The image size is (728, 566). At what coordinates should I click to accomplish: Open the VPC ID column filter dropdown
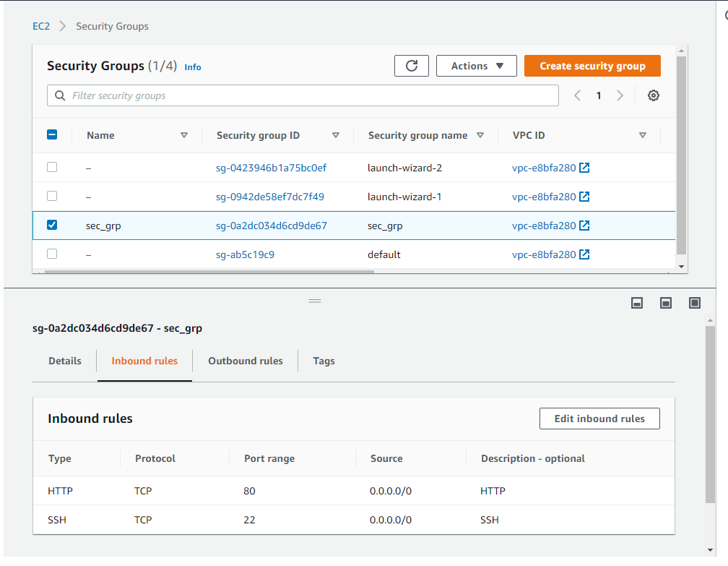coord(642,134)
